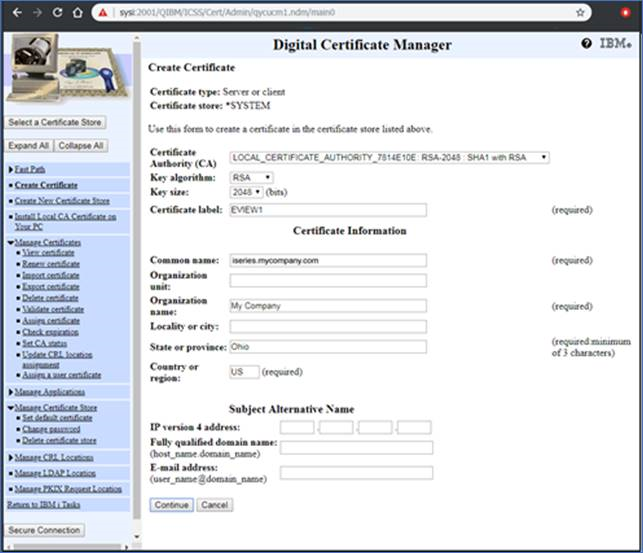
Task: Click the Collapse All button
Action: [x=81, y=146]
